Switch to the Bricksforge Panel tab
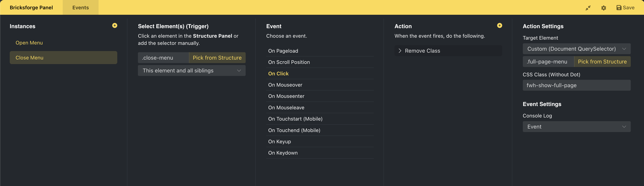644x186 pixels. (31, 8)
